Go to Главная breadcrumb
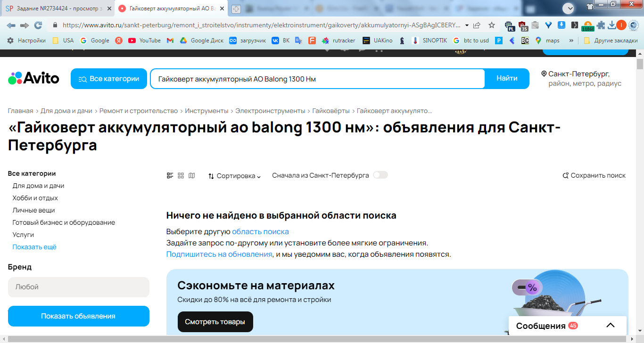This screenshot has width=644, height=343. [20, 111]
